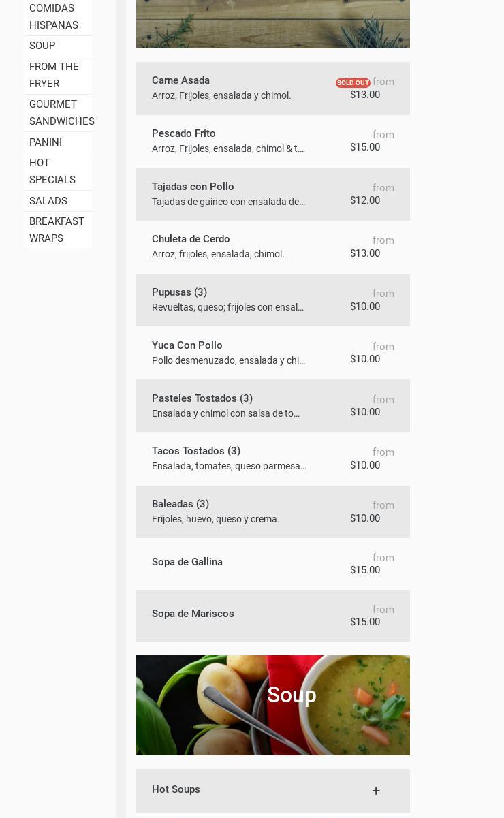Viewport: 504px width, 818px height.
Task: Open Pasteles Tostados (3) item
Action: point(272,406)
